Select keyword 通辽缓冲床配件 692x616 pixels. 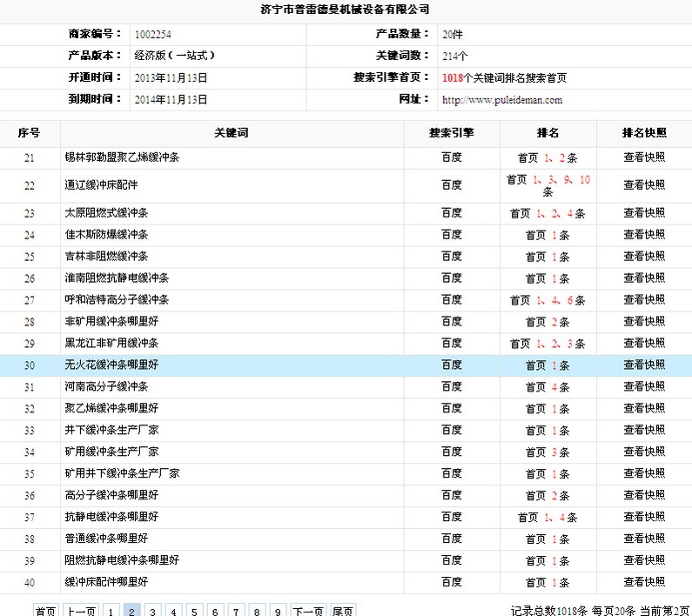101,185
